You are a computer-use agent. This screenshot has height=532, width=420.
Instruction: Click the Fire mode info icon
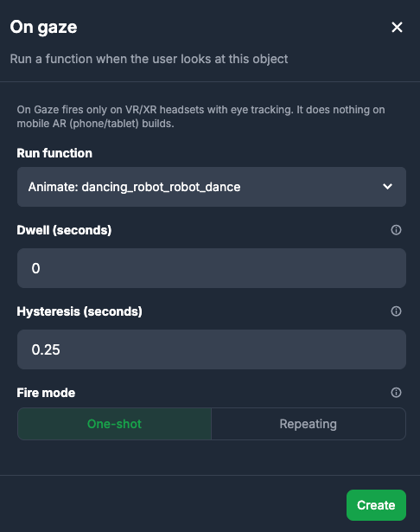[x=396, y=393]
